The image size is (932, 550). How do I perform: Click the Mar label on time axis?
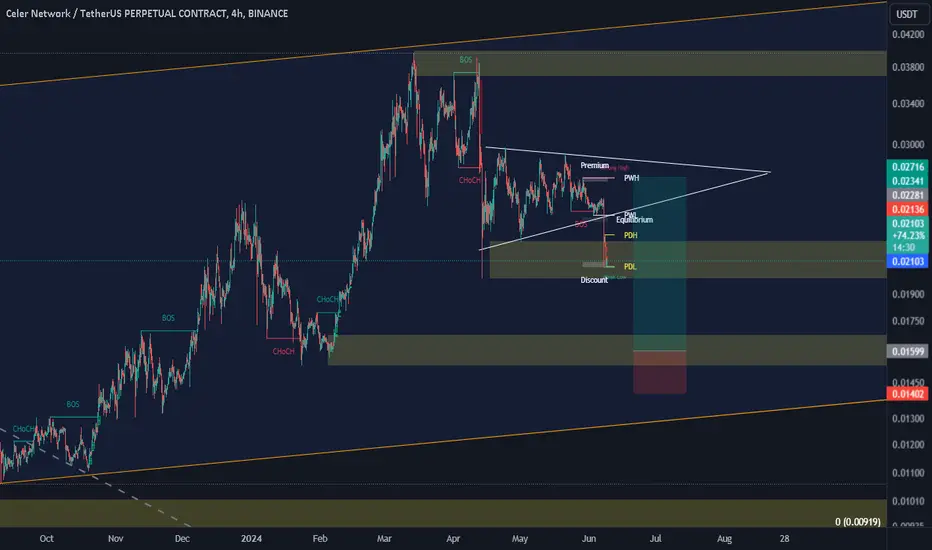(x=384, y=539)
